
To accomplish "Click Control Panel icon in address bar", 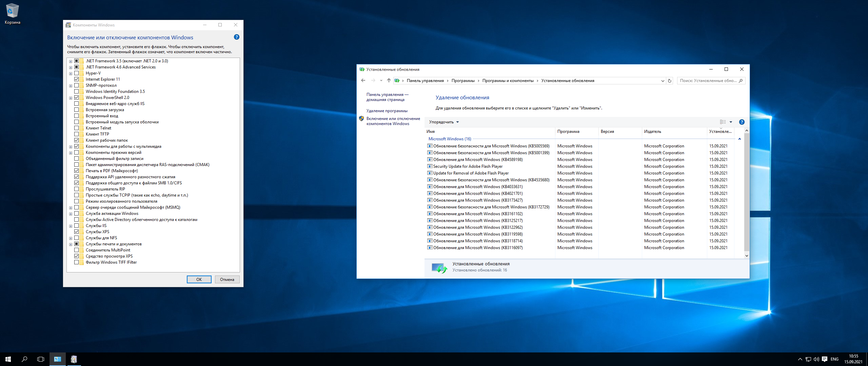I will [x=397, y=81].
